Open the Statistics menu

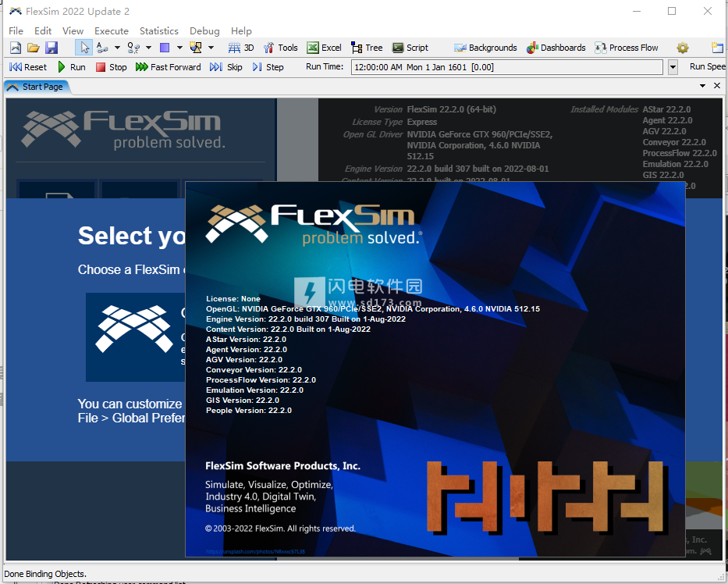(x=158, y=31)
